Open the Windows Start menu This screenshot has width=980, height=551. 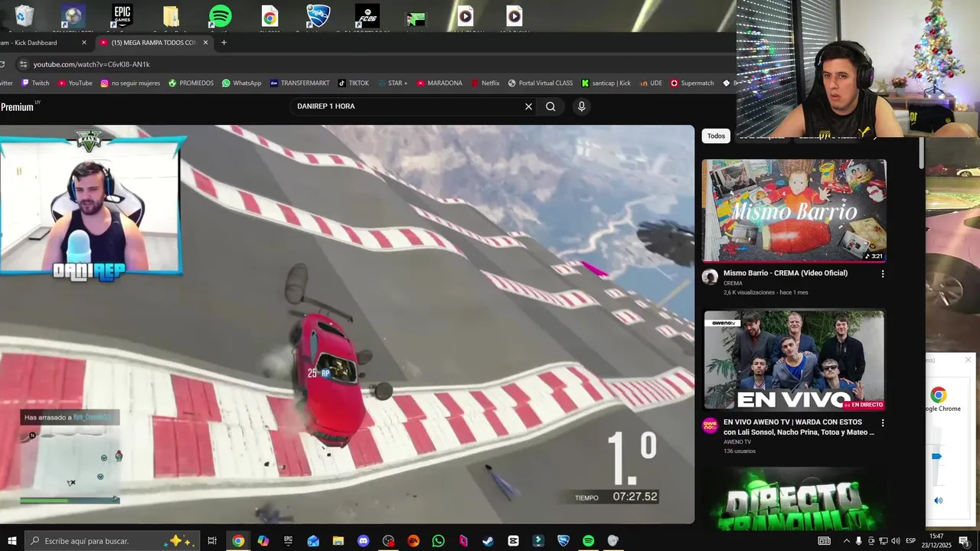click(x=11, y=541)
